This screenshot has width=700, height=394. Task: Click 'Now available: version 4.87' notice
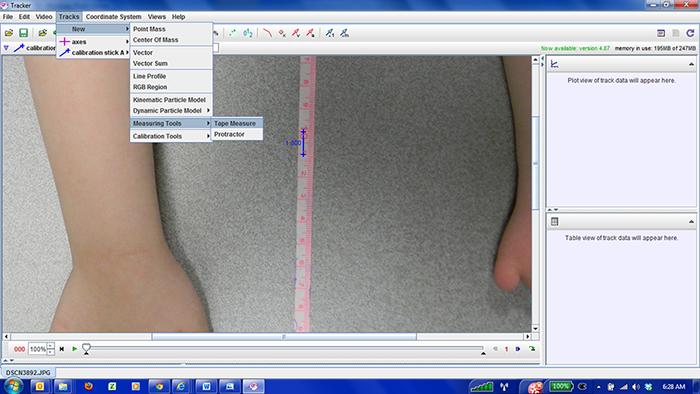point(575,48)
